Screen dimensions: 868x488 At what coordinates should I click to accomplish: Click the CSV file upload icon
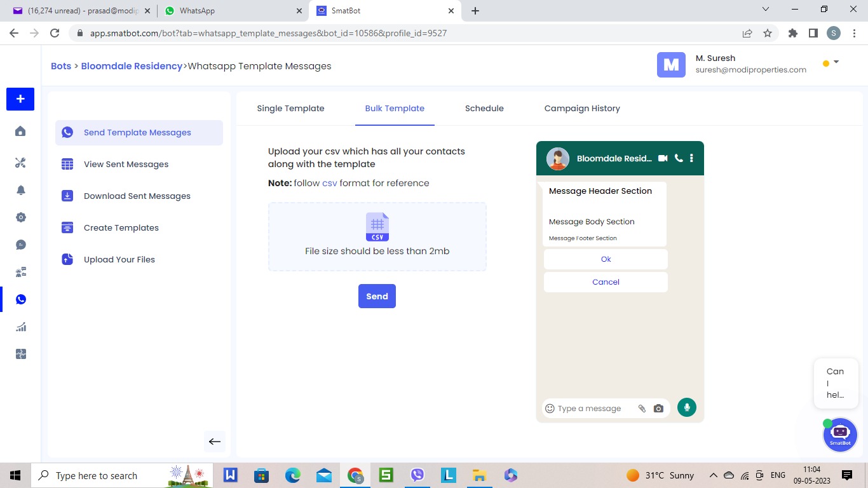tap(377, 227)
